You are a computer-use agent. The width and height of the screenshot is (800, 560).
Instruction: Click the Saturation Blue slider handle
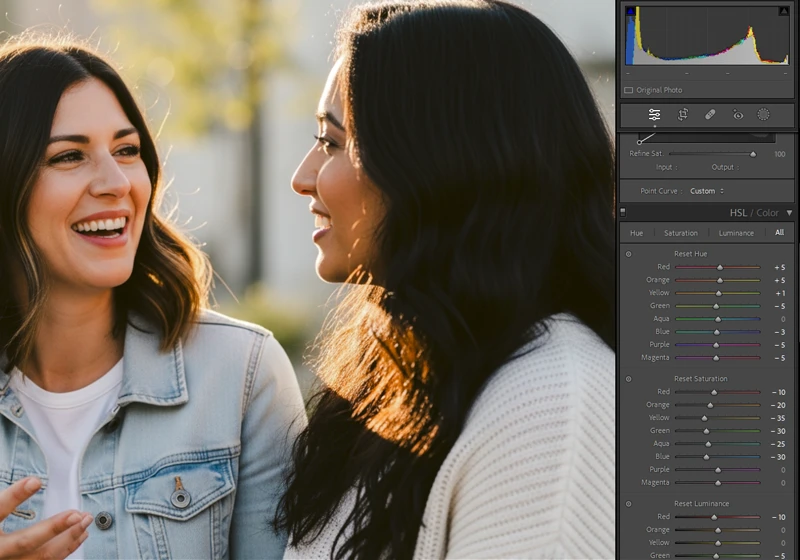pos(706,457)
